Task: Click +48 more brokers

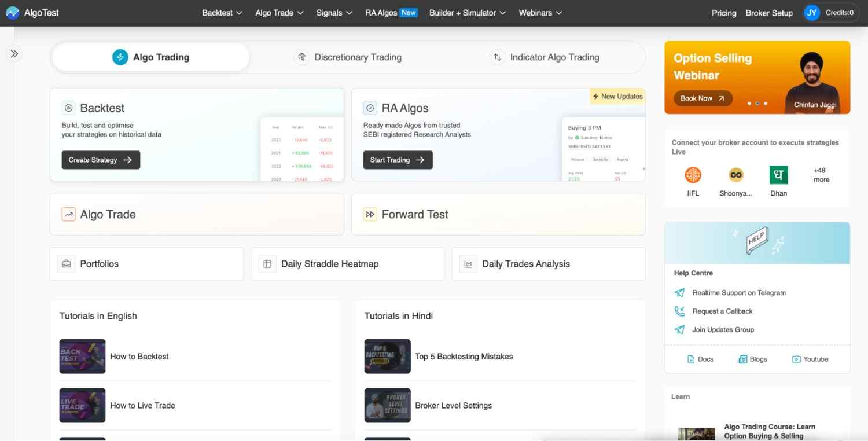Action: coord(821,175)
